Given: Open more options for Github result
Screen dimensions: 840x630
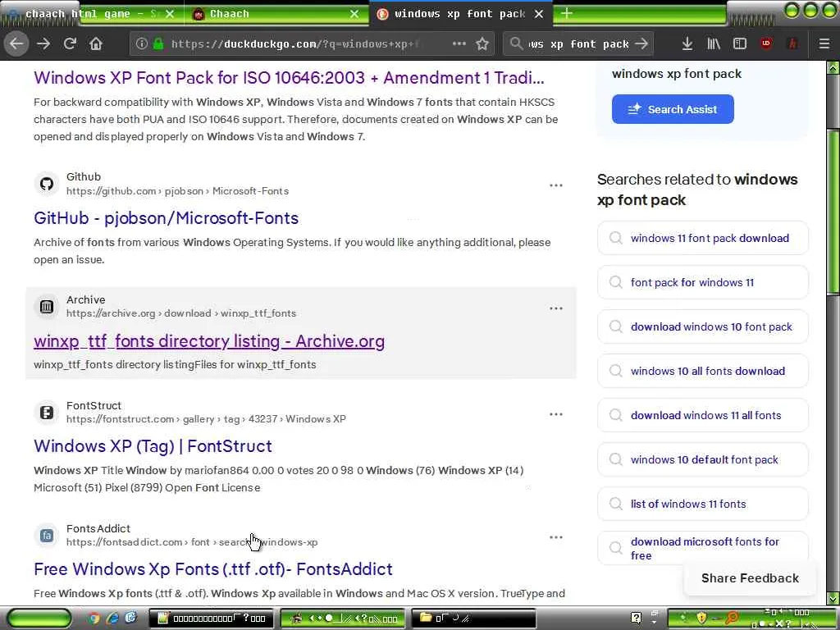Looking at the screenshot, I should pos(555,185).
